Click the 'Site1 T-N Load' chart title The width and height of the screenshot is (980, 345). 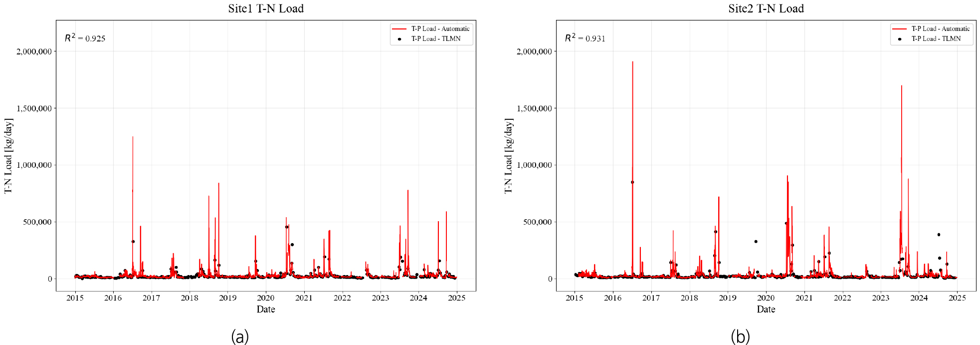click(266, 8)
